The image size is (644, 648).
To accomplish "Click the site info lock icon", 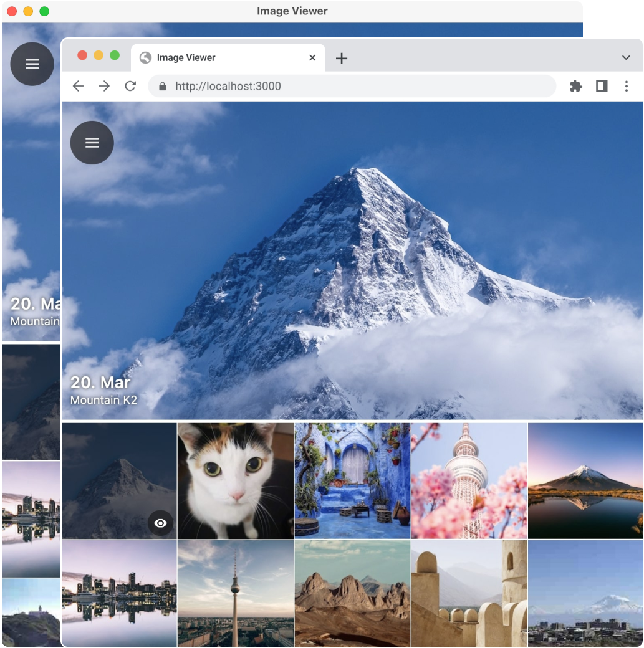I will (163, 86).
